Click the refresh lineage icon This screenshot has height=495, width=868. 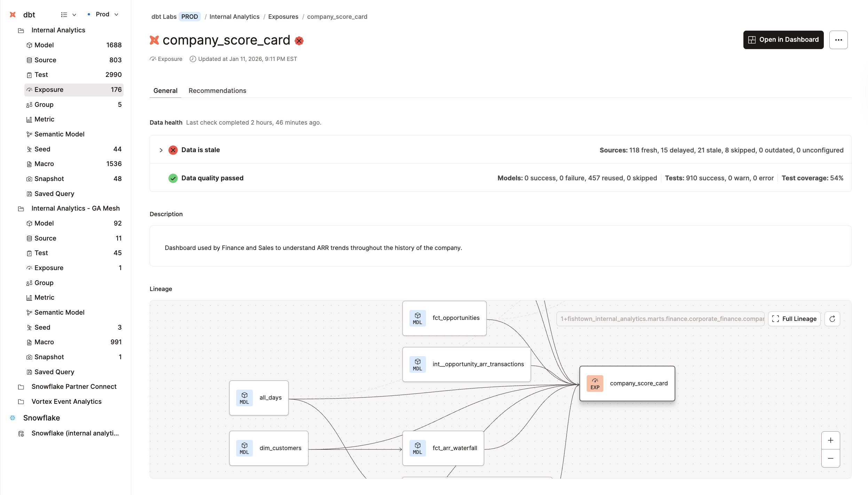(832, 319)
